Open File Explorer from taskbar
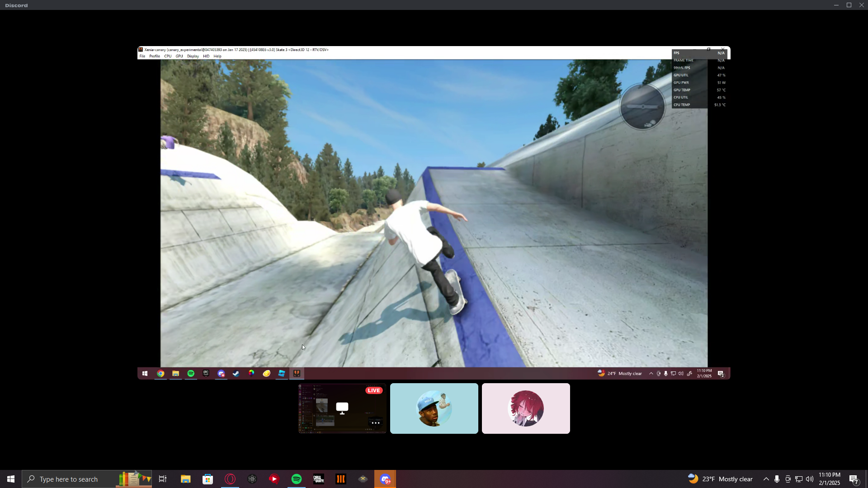The height and width of the screenshot is (488, 868). pos(186,479)
